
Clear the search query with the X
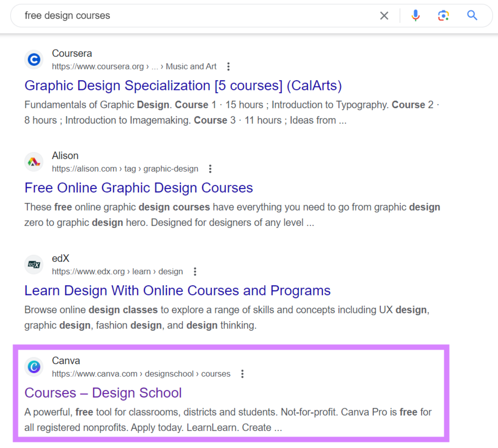[384, 15]
